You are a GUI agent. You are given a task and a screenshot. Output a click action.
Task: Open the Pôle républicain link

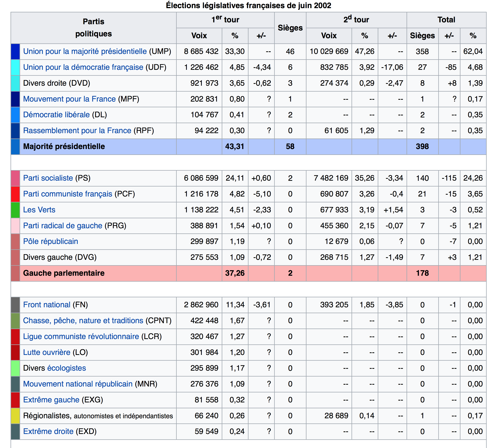pos(50,242)
